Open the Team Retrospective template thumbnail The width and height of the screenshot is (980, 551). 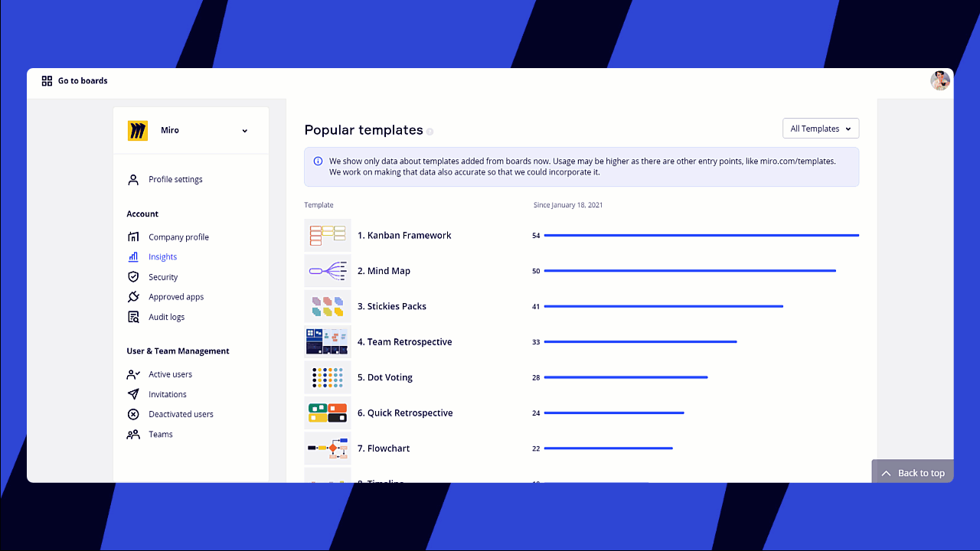[x=328, y=342]
